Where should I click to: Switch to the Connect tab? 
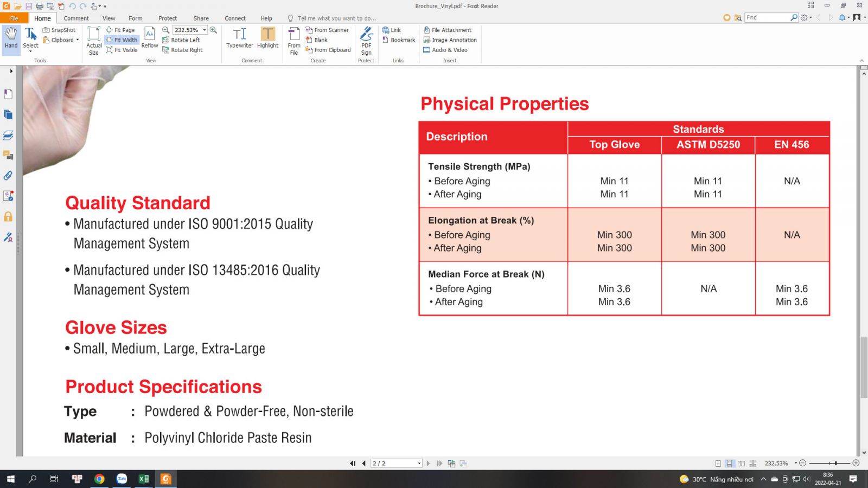[x=235, y=18]
